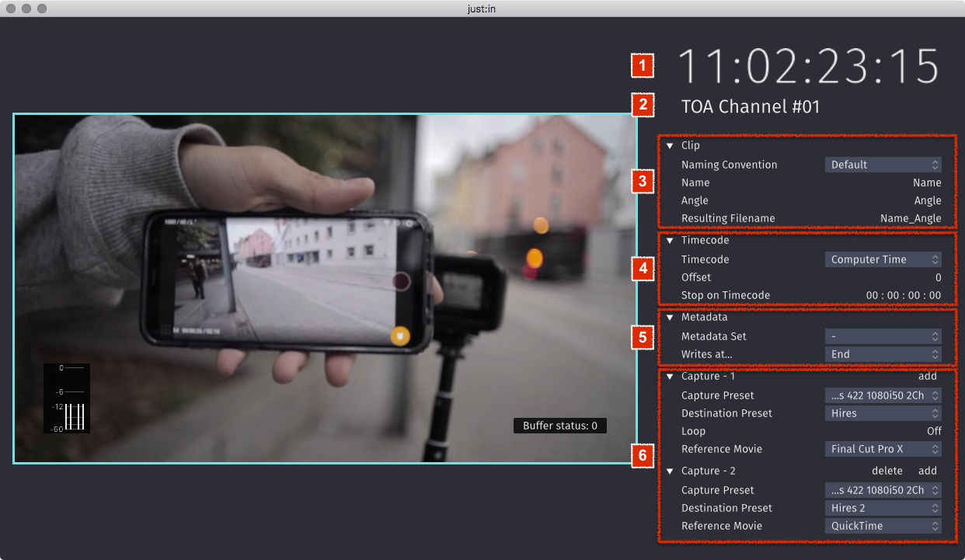Click the Metadata section heading
This screenshot has width=965, height=560.
tap(705, 317)
